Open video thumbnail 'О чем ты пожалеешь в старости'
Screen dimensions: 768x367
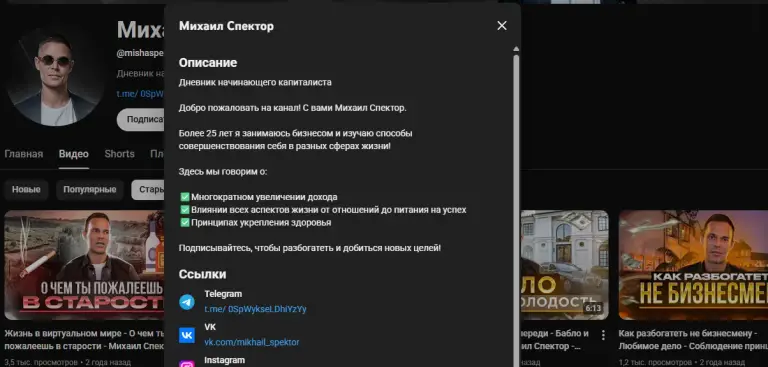coord(84,265)
